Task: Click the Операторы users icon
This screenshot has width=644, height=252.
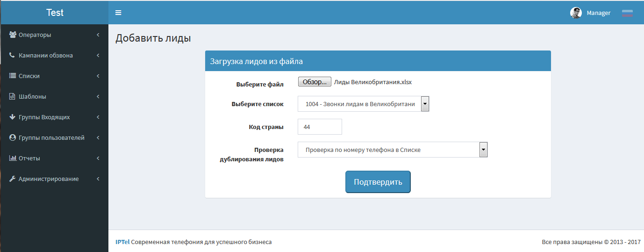Action: click(13, 35)
